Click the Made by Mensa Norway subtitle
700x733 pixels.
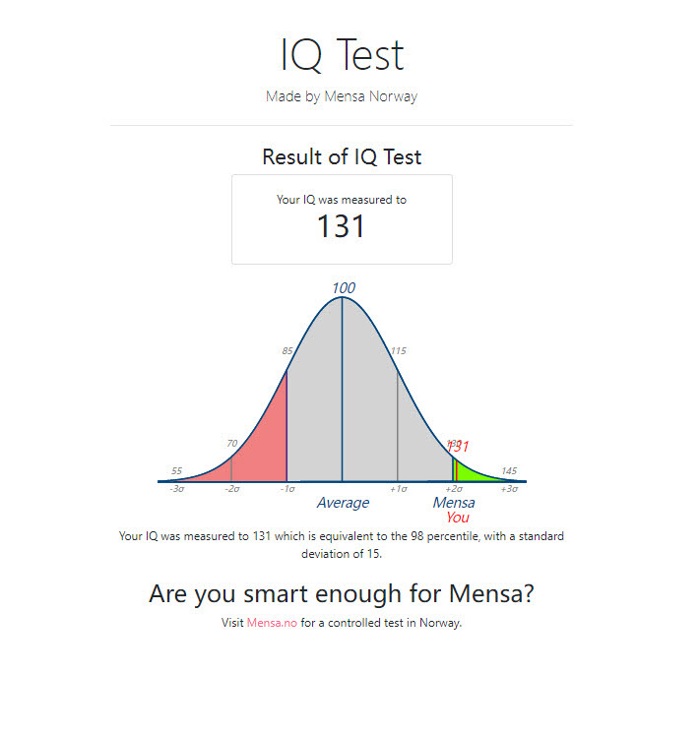(342, 96)
